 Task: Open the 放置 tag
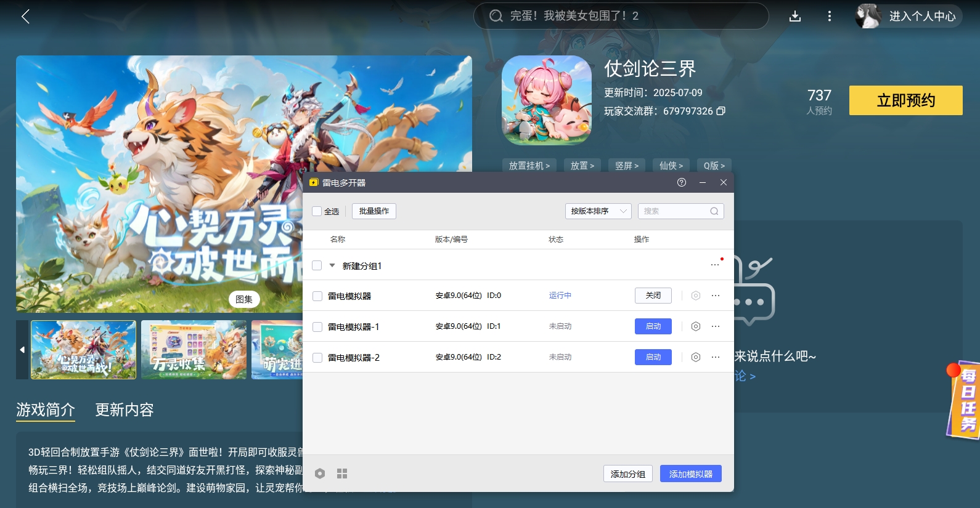coord(582,166)
